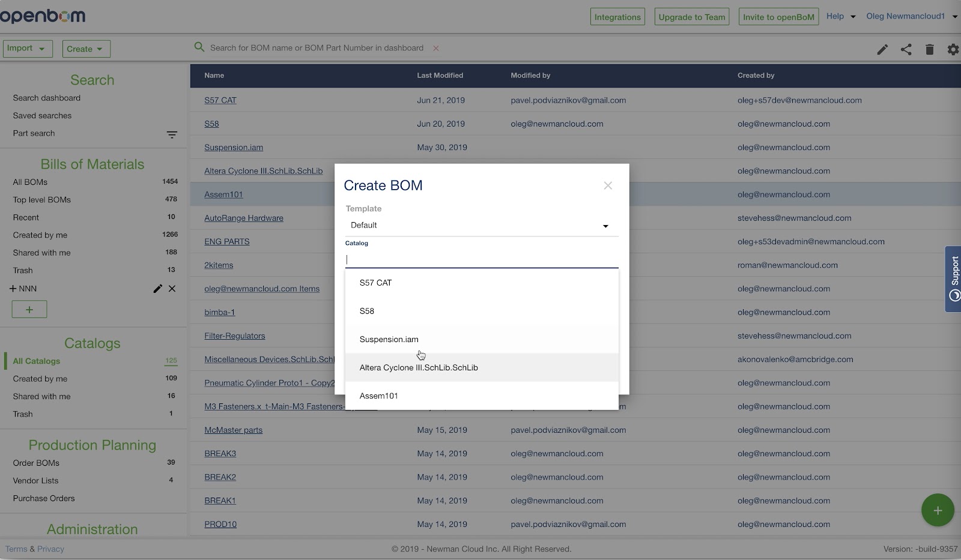Choose Altera Cyclone III.SchLib.SchLib in catalog list
Viewport: 961px width, 560px height.
(482, 367)
